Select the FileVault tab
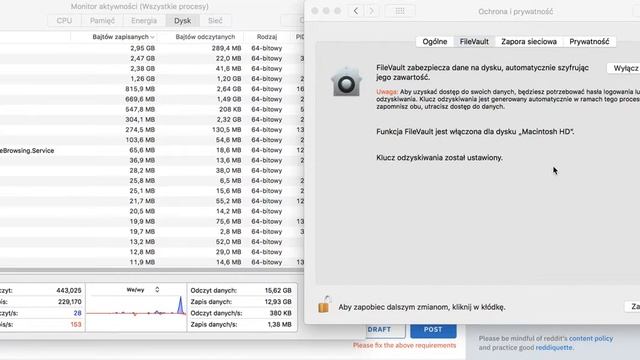This screenshot has height=360, width=640. tap(474, 42)
